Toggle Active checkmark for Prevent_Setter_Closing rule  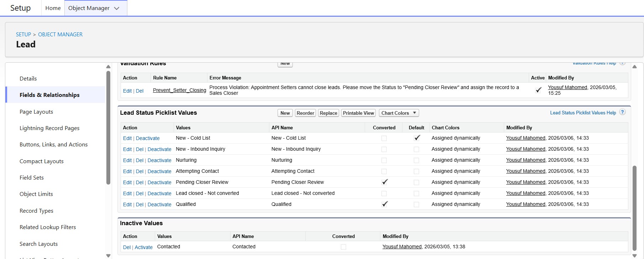pos(538,90)
